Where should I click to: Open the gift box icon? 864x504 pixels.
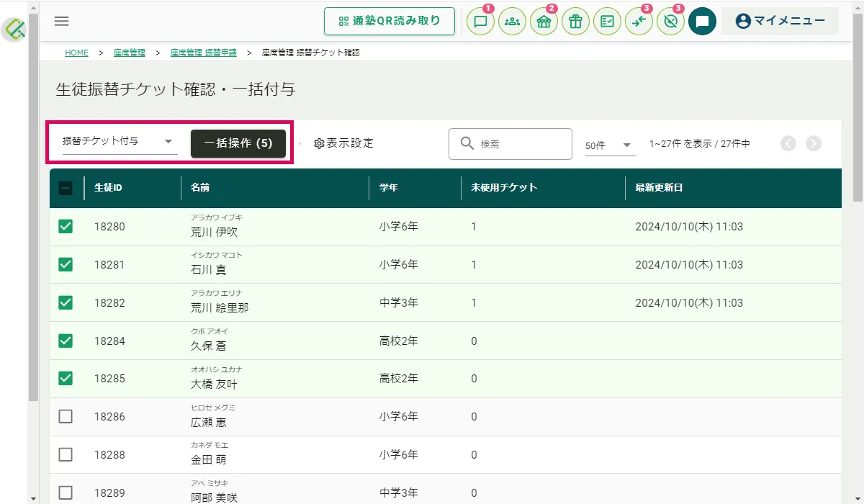575,21
